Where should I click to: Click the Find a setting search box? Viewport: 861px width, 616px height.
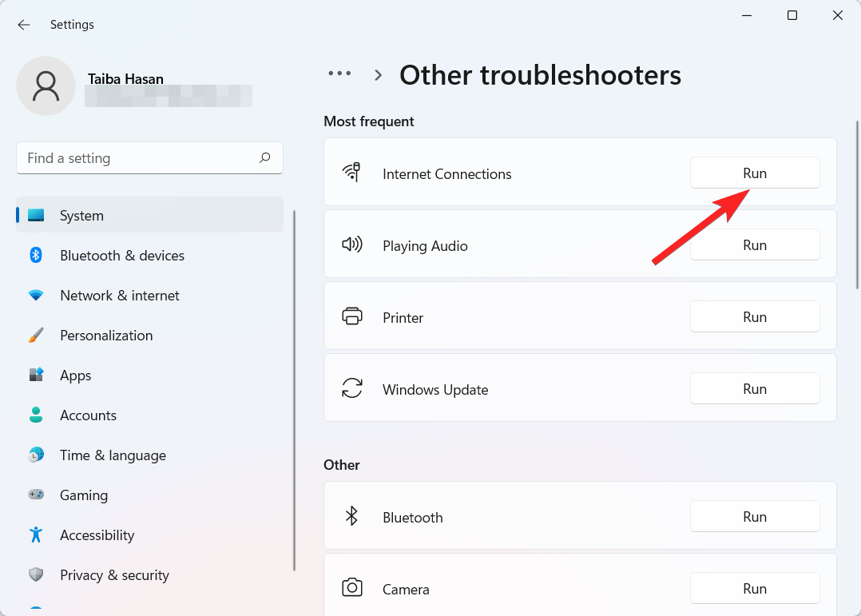136,158
